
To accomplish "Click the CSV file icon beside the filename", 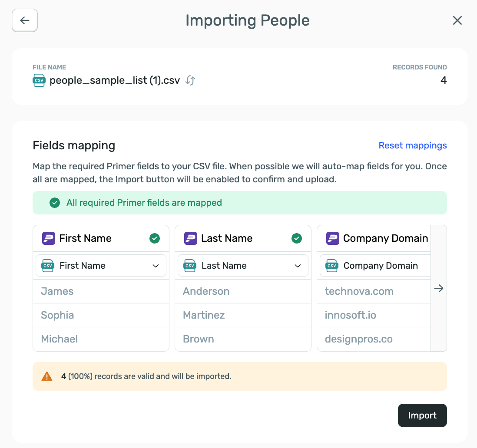I will pyautogui.click(x=39, y=80).
